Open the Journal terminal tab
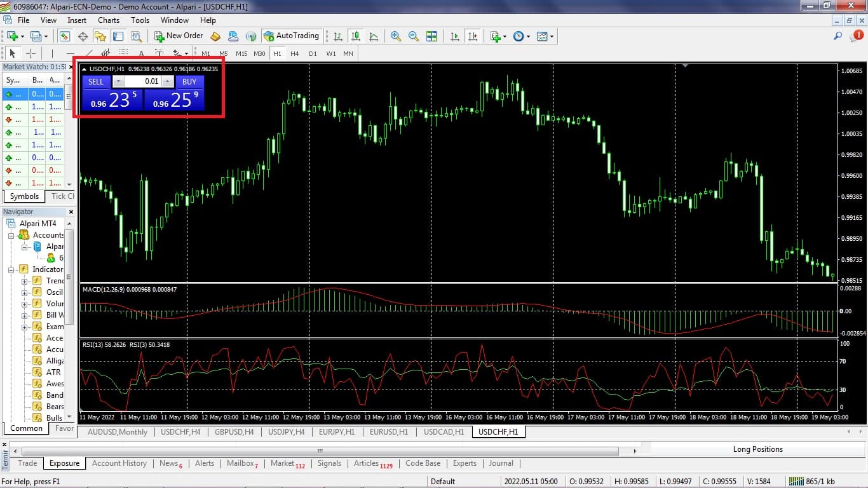The image size is (868, 488). (501, 463)
